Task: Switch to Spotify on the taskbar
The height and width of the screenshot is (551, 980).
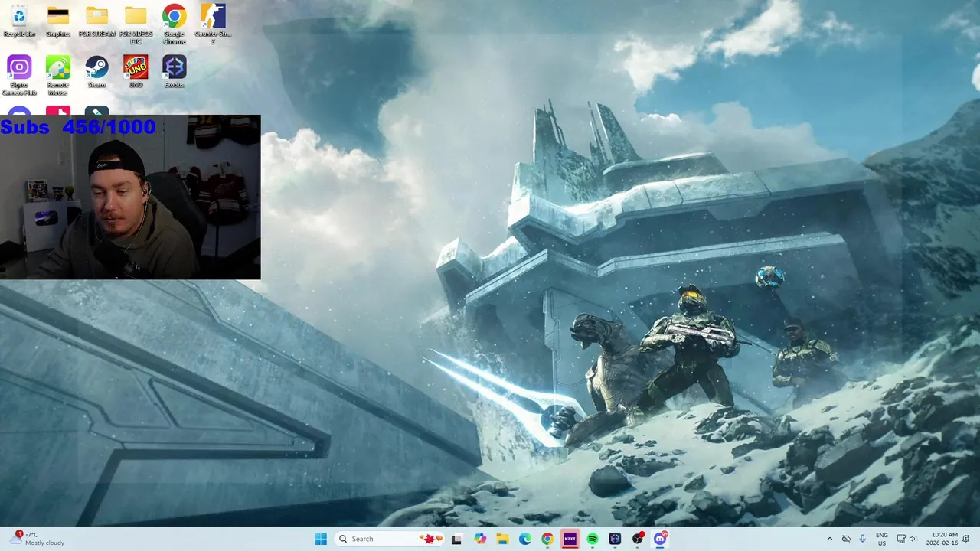Action: pos(593,539)
